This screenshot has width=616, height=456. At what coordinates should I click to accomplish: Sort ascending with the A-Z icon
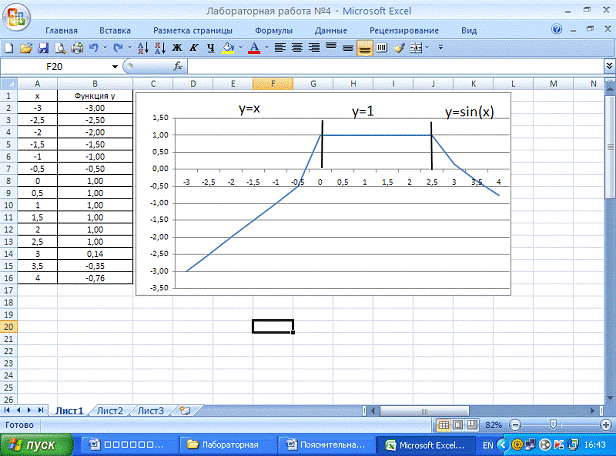click(143, 47)
